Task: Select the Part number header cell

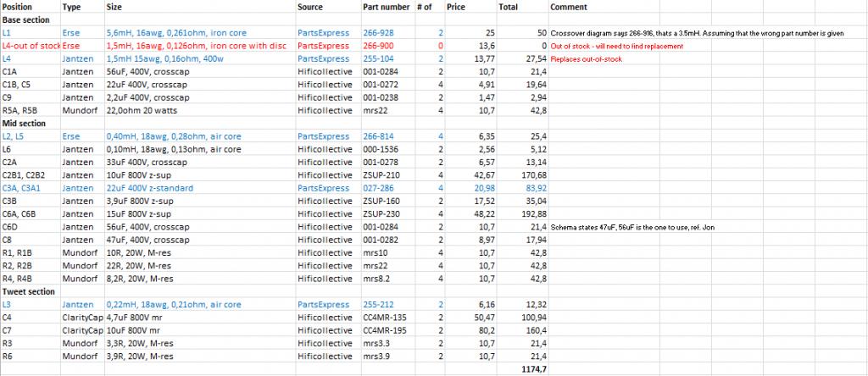Action: click(387, 7)
